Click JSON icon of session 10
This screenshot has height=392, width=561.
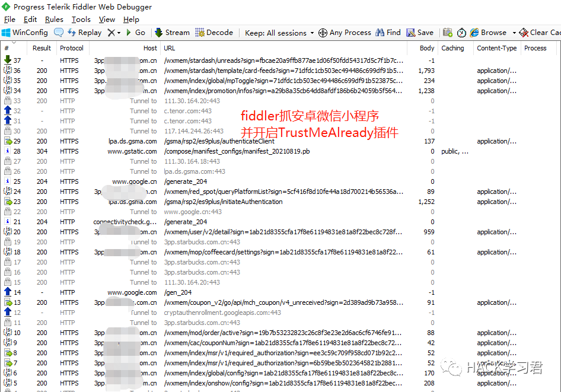[8, 333]
